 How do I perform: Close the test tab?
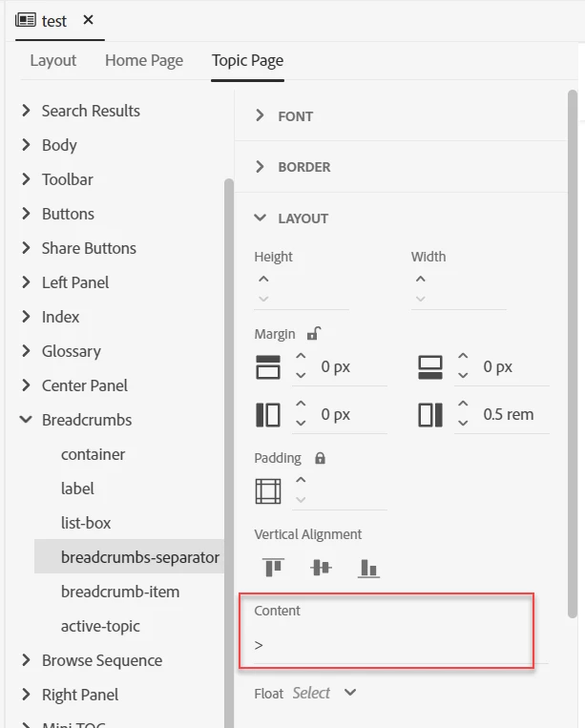(88, 20)
